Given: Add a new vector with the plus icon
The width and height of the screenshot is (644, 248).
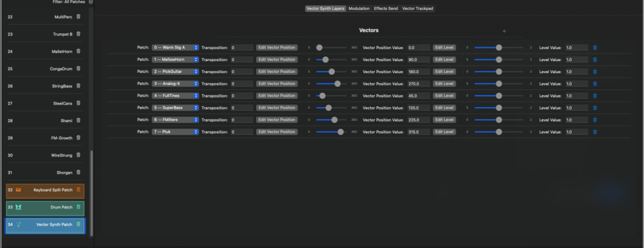Looking at the screenshot, I should [504, 31].
